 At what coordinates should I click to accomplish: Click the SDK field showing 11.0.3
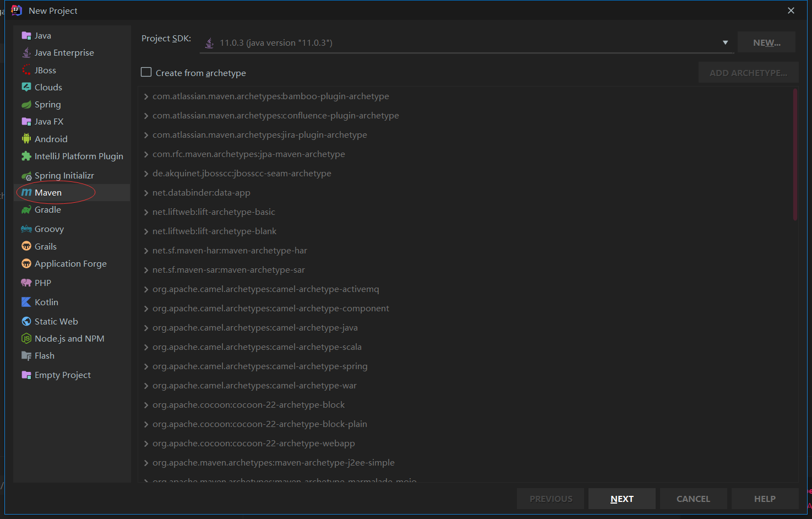(466, 42)
